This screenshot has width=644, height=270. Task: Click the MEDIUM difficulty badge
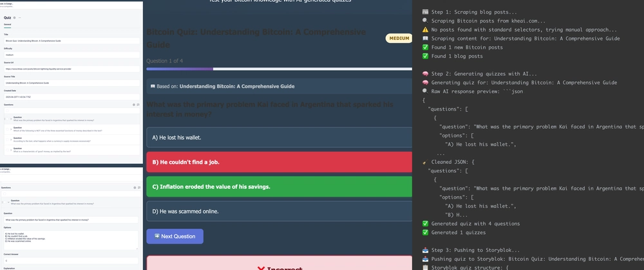point(399,38)
